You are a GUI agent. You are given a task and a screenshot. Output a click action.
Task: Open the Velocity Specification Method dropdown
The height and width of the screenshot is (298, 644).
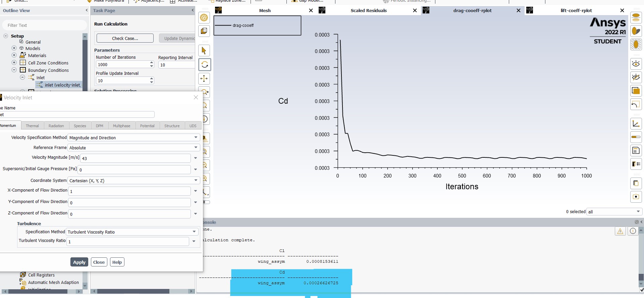[134, 138]
